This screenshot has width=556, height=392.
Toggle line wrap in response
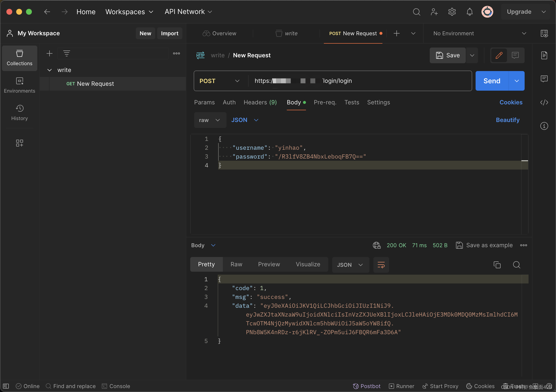point(381,265)
